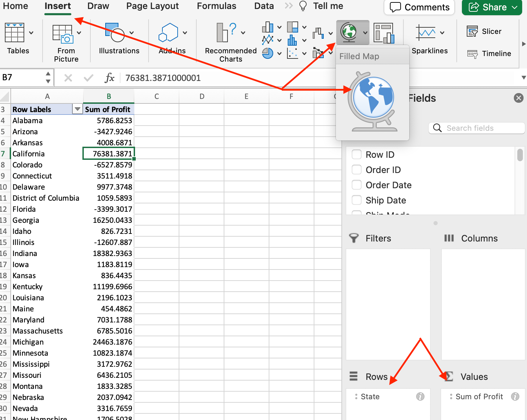Show info for Sum of Profit field

point(515,396)
